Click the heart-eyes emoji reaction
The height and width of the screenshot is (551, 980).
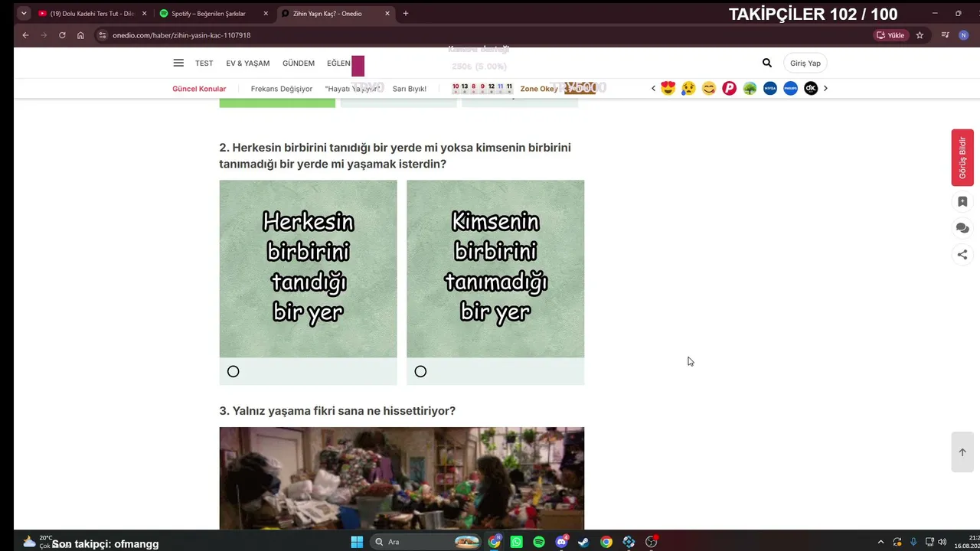668,88
